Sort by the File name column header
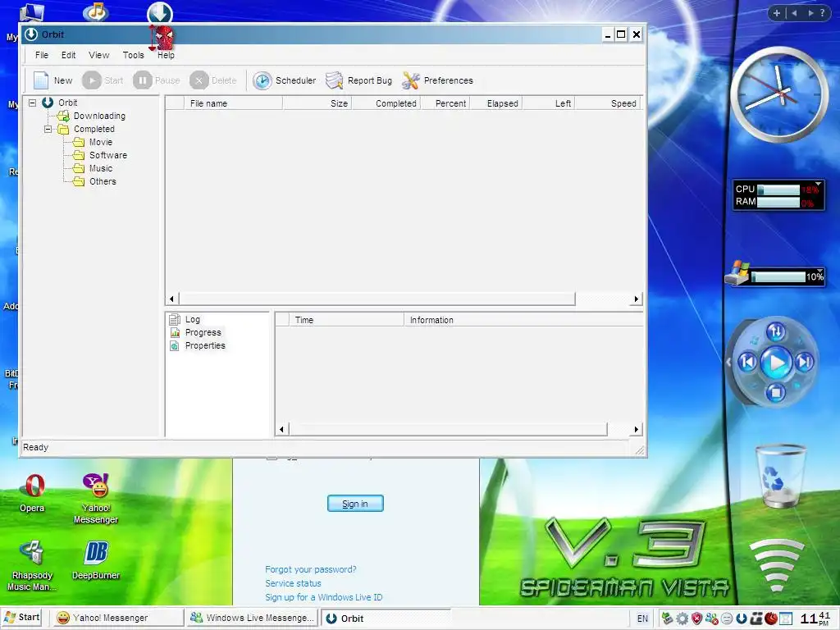 233,103
